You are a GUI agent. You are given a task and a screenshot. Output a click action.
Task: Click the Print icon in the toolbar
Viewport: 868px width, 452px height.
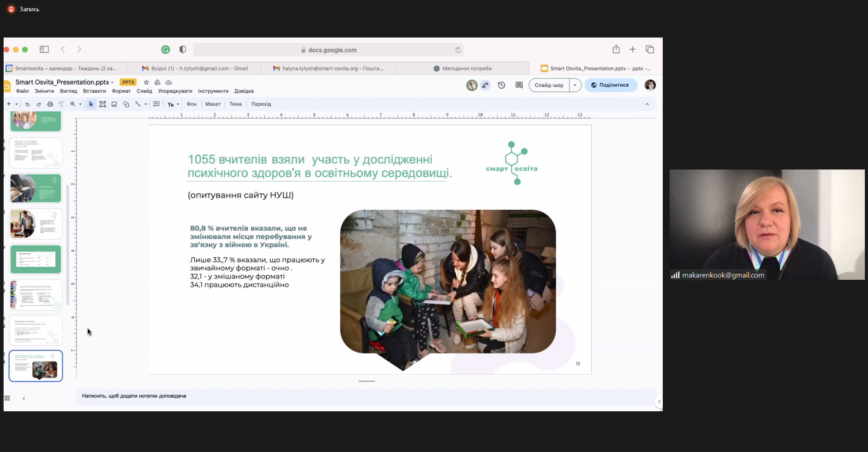(50, 104)
